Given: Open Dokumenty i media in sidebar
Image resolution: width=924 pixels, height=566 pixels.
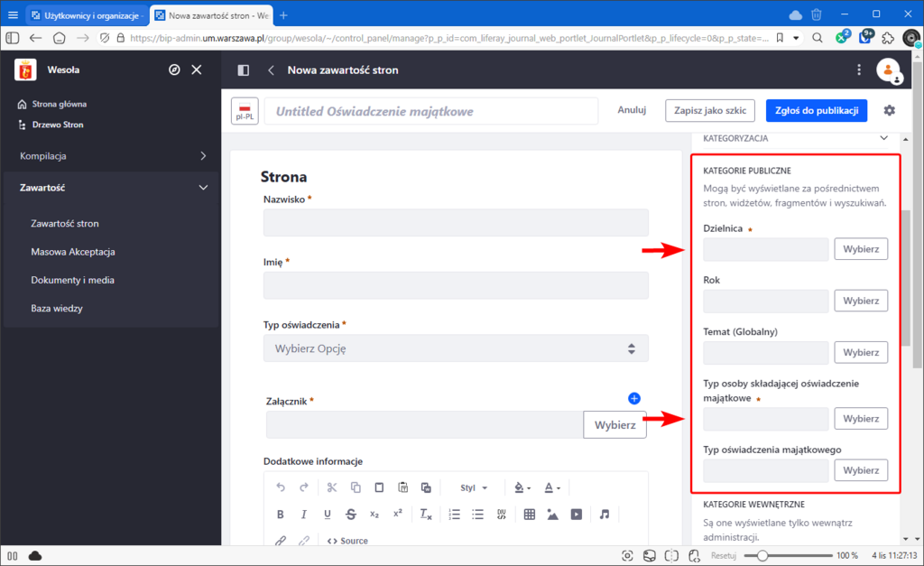Looking at the screenshot, I should [72, 280].
